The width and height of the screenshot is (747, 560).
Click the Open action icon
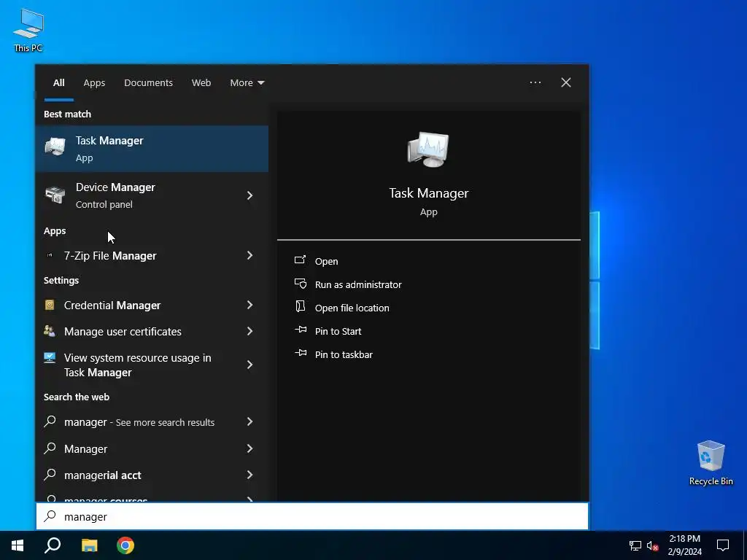[300, 260]
